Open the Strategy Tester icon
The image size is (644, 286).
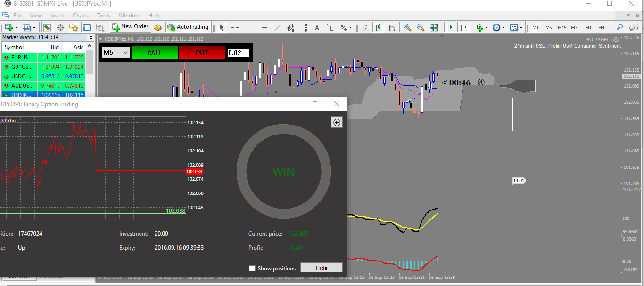click(99, 27)
